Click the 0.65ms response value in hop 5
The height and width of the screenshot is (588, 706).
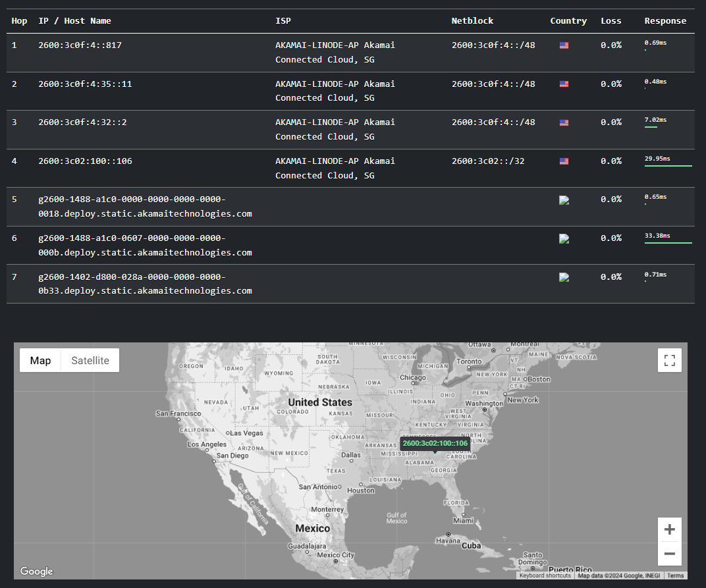coord(655,197)
